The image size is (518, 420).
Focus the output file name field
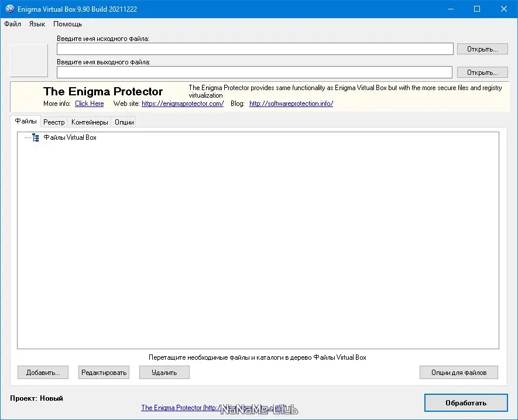tap(255, 73)
